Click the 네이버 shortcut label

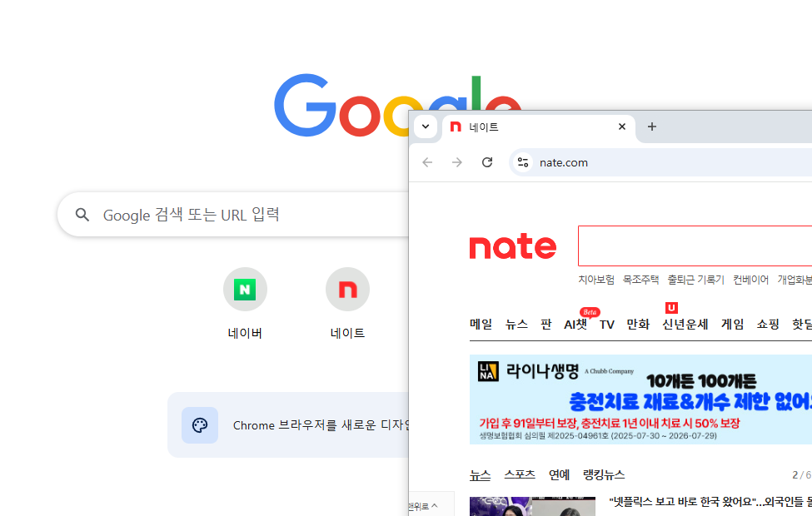pos(245,333)
